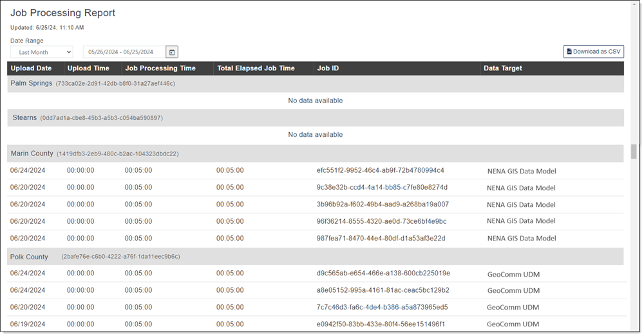
Task: Open the calendar date picker icon
Action: point(172,52)
